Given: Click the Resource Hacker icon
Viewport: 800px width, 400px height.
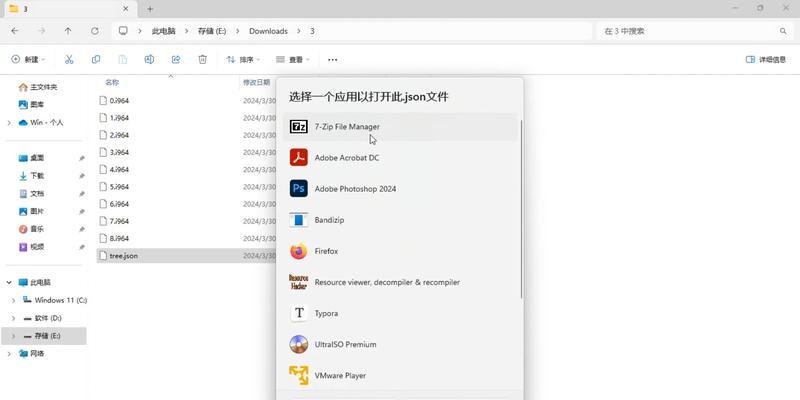Looking at the screenshot, I should point(298,282).
